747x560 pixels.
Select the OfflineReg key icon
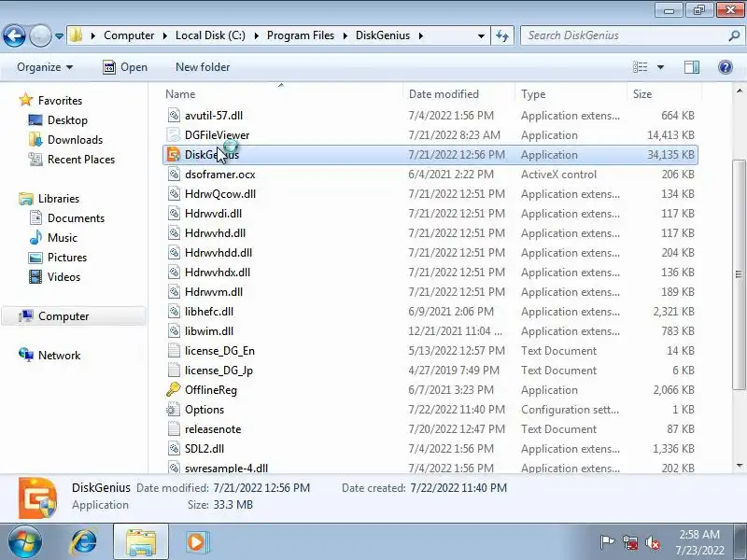click(x=174, y=389)
